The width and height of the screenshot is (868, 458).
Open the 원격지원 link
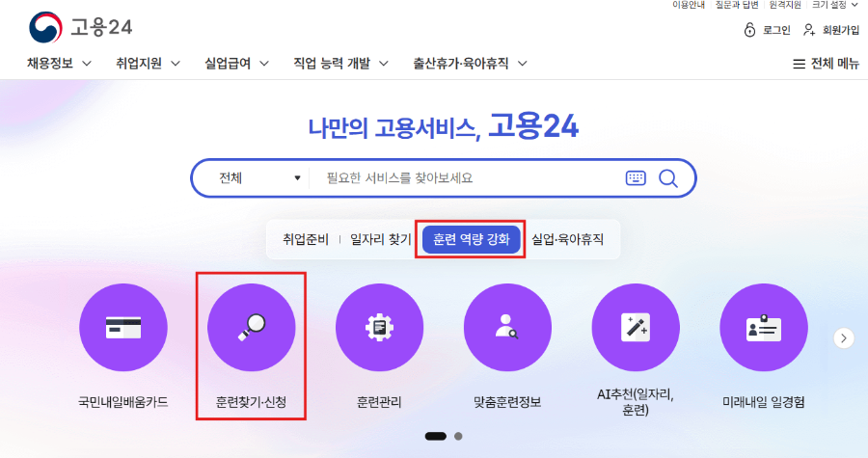click(x=785, y=5)
